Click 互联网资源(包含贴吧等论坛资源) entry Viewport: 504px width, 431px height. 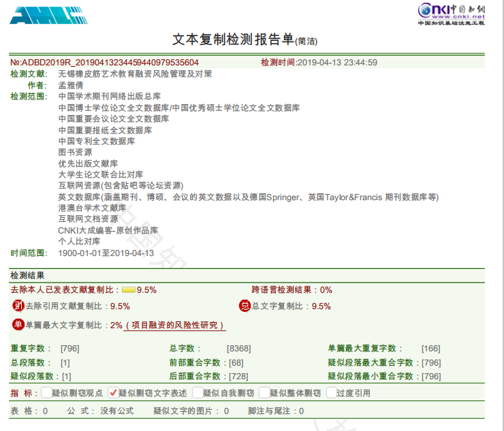tap(121, 185)
